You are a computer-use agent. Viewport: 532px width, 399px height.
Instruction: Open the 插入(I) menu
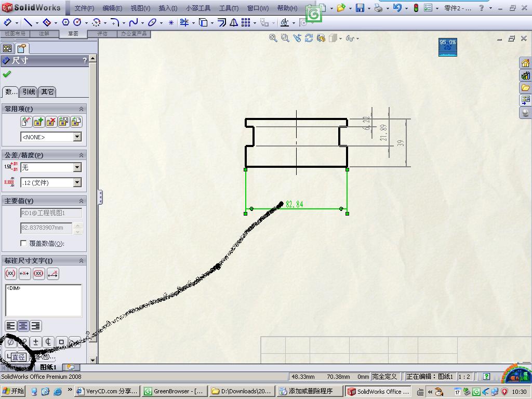coord(168,8)
